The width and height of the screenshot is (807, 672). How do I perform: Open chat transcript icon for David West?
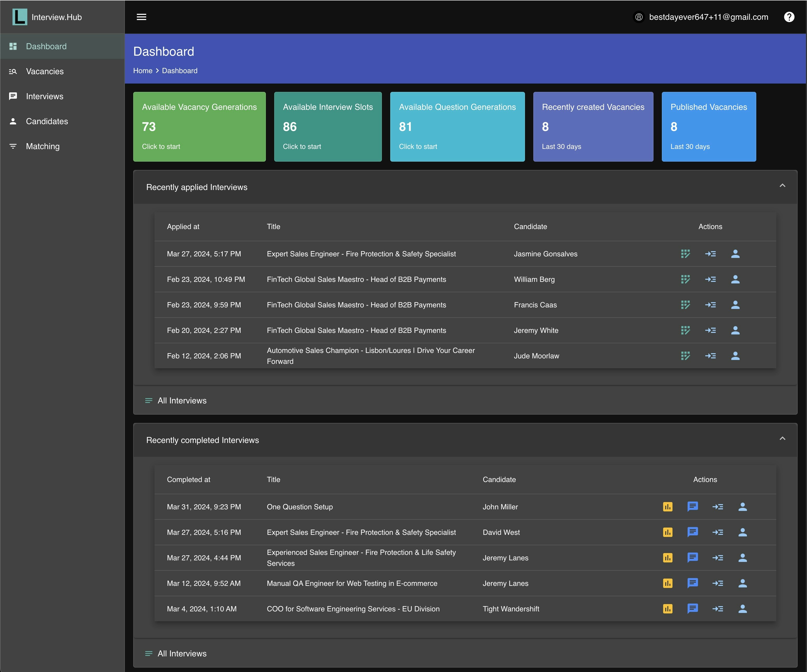[x=693, y=532]
